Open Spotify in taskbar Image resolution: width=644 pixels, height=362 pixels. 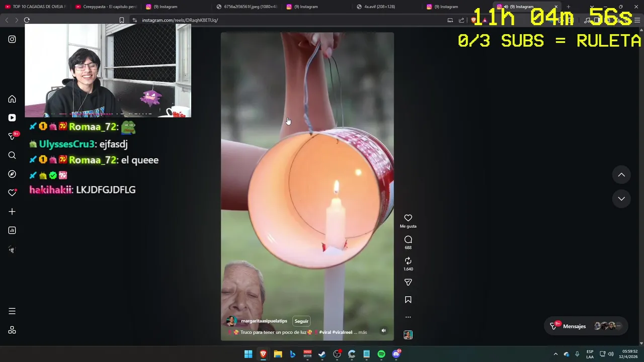(x=381, y=354)
